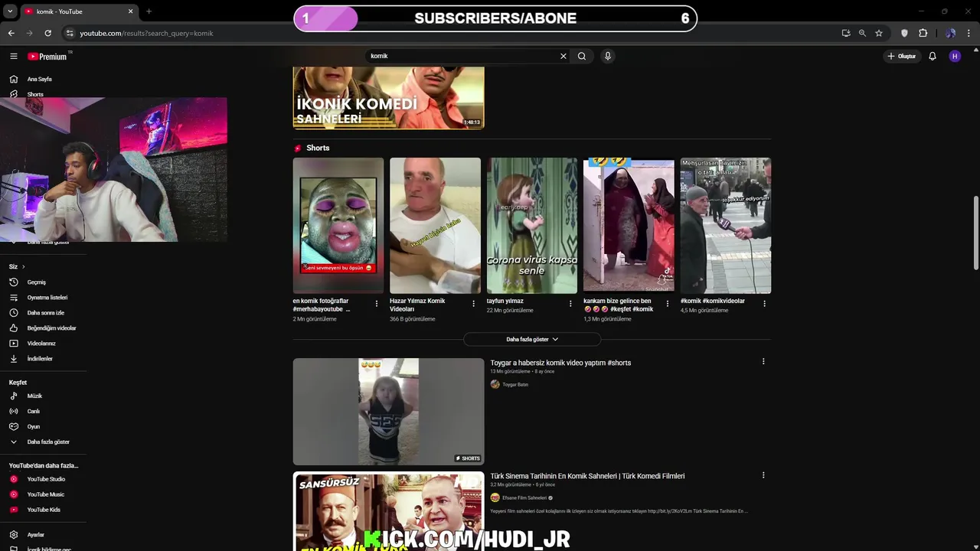
Task: Open the browser extensions puzzle icon
Action: (x=923, y=33)
